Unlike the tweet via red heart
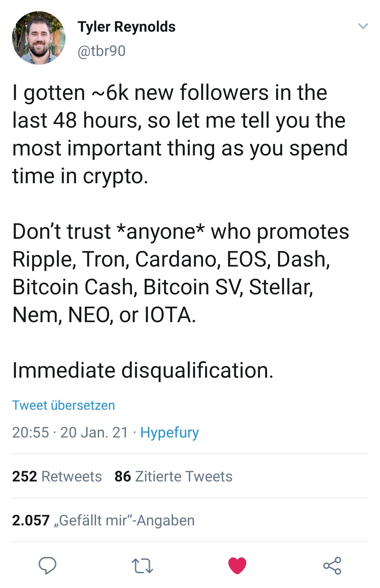This screenshot has height=588, width=380. [x=237, y=565]
